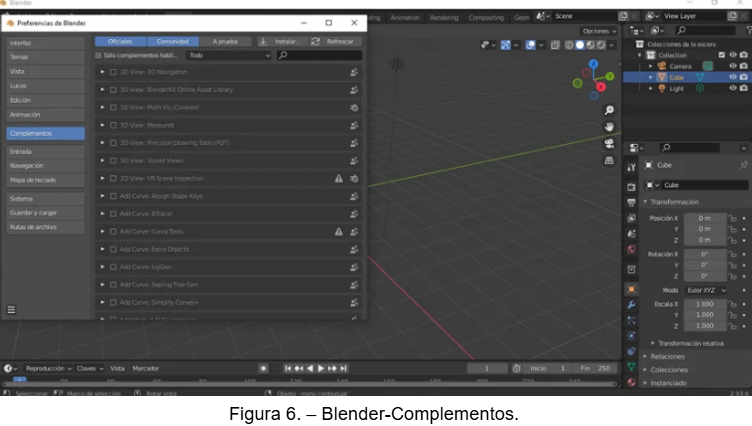Viewport: 752px width, 426px height.
Task: Click the Posición X value field
Action: pyautogui.click(x=705, y=218)
